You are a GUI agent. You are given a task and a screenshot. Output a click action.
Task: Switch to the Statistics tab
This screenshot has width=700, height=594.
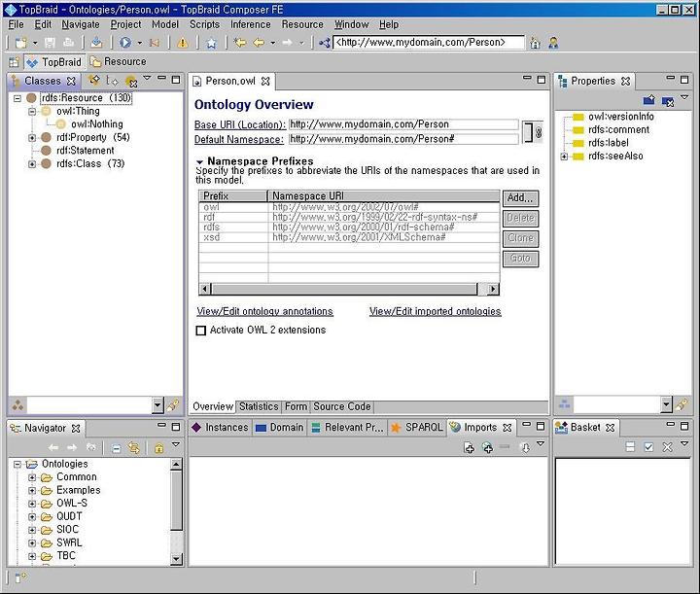(259, 406)
